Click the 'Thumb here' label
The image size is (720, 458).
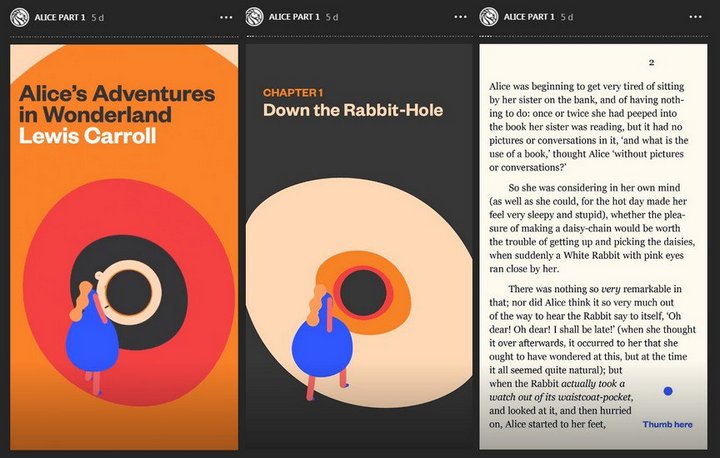668,424
